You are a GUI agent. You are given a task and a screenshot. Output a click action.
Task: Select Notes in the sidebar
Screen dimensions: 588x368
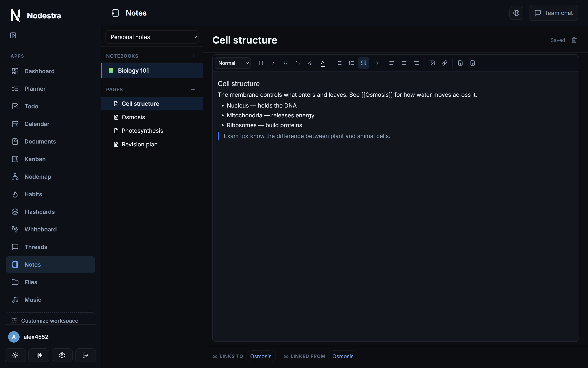coord(50,265)
